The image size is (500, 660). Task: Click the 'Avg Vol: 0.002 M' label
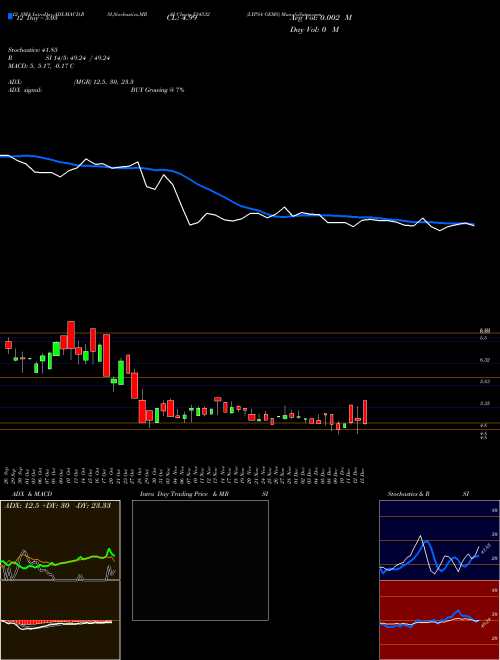point(321,18)
